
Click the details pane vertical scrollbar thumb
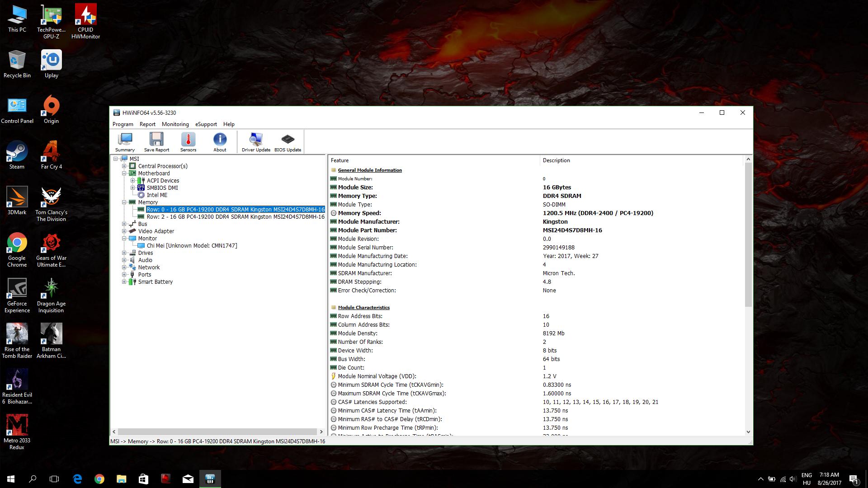point(748,235)
